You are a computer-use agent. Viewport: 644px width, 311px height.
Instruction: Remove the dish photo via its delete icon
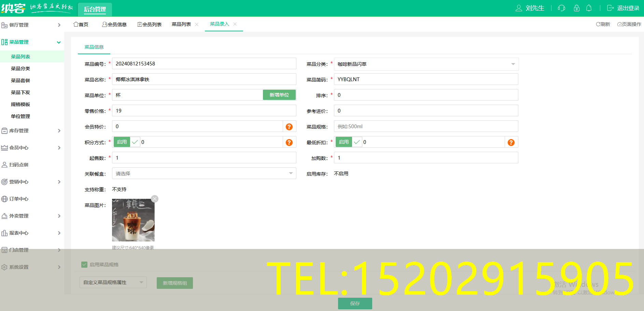coord(155,198)
